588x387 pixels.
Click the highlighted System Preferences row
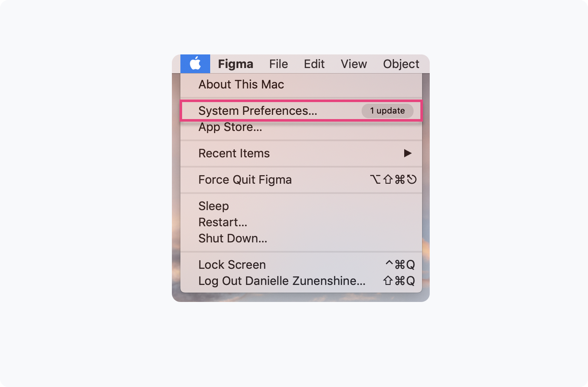tap(301, 111)
